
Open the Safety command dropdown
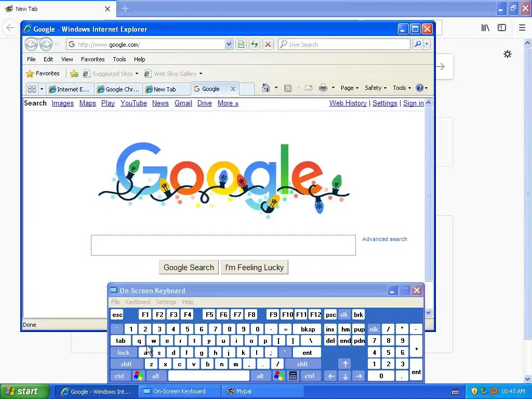pyautogui.click(x=375, y=88)
